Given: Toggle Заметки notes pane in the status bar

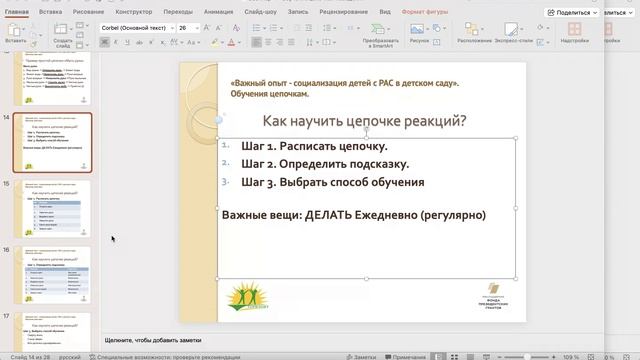Looking at the screenshot, I should coord(361,357).
